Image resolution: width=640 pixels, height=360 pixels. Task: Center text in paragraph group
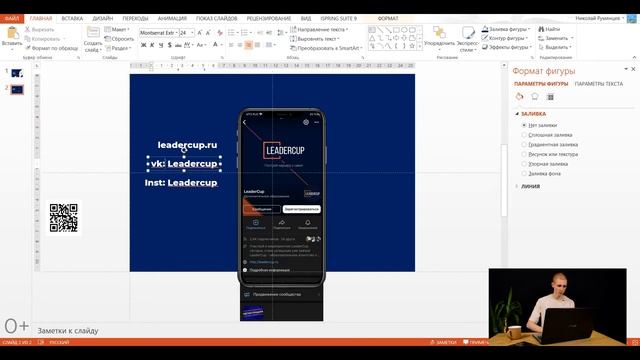tap(240, 45)
